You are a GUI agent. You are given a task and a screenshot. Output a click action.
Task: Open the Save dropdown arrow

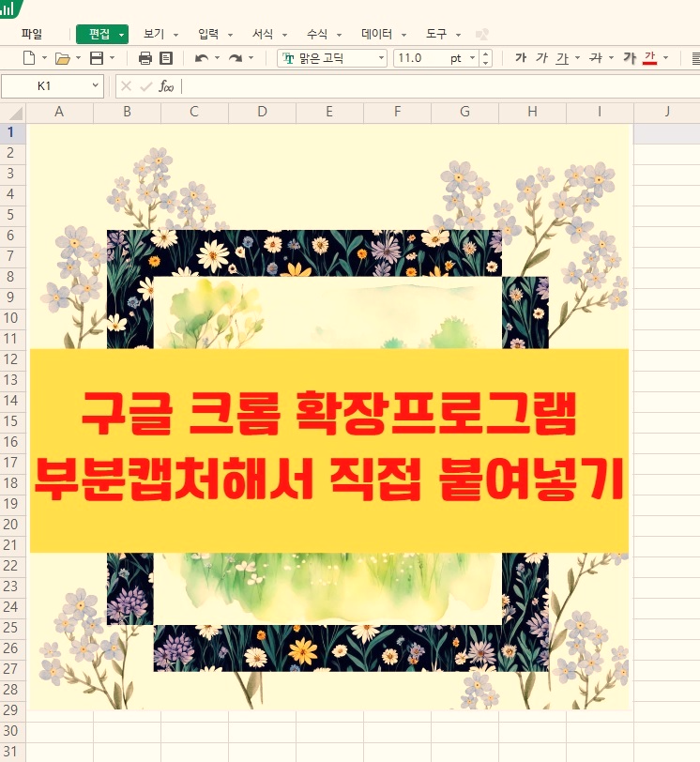point(113,58)
